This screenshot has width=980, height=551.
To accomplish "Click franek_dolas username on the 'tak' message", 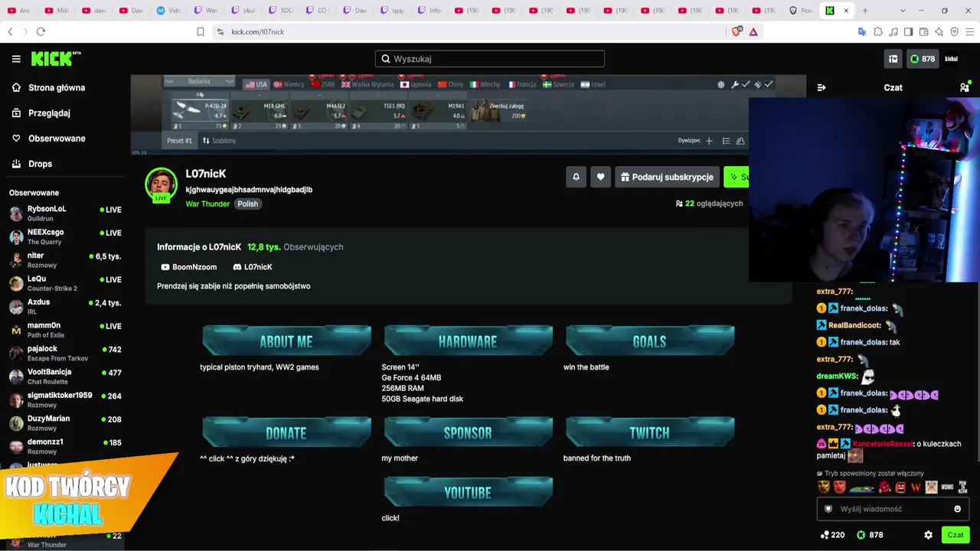I will (x=864, y=342).
